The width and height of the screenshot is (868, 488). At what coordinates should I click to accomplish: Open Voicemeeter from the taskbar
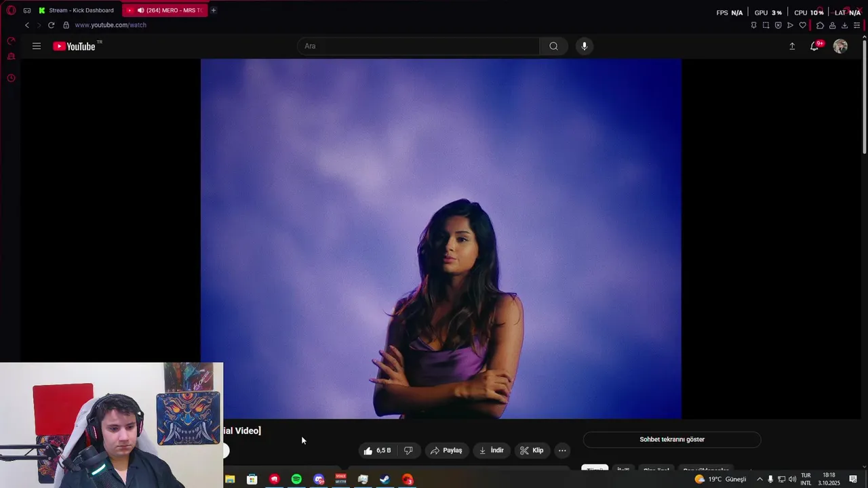tap(341, 479)
